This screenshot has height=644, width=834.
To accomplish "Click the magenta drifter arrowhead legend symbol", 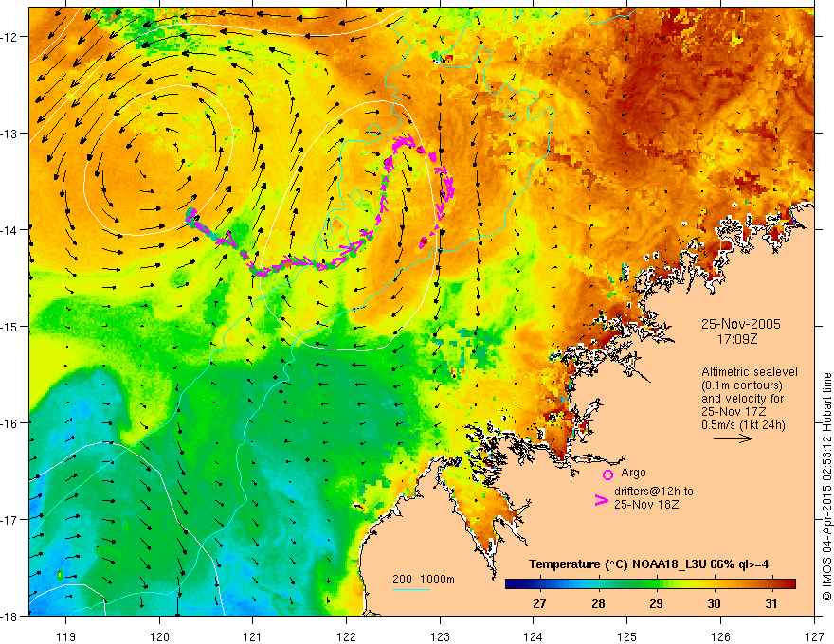I will (x=602, y=499).
